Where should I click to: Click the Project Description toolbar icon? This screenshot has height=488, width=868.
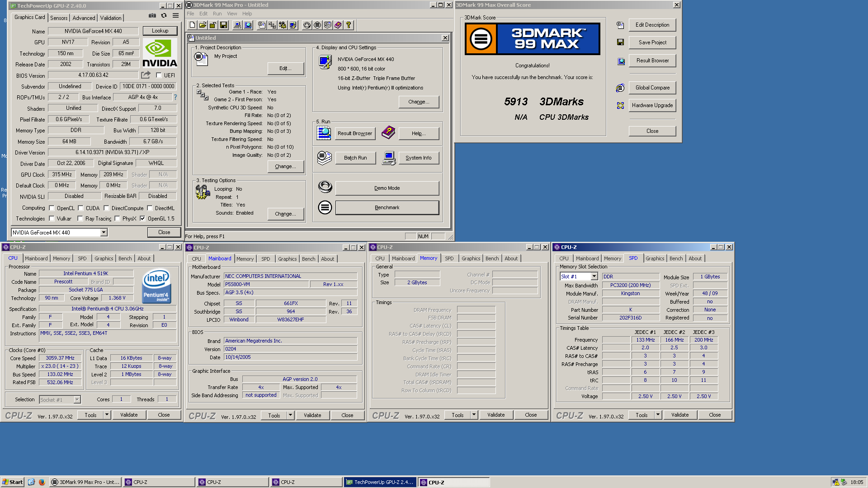coord(262,25)
